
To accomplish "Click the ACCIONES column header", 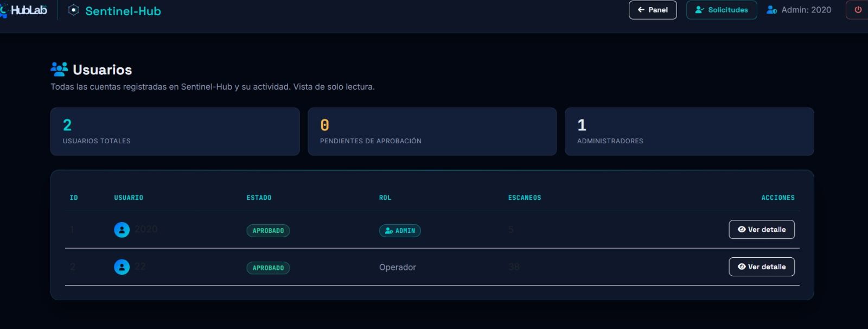I will pos(778,198).
